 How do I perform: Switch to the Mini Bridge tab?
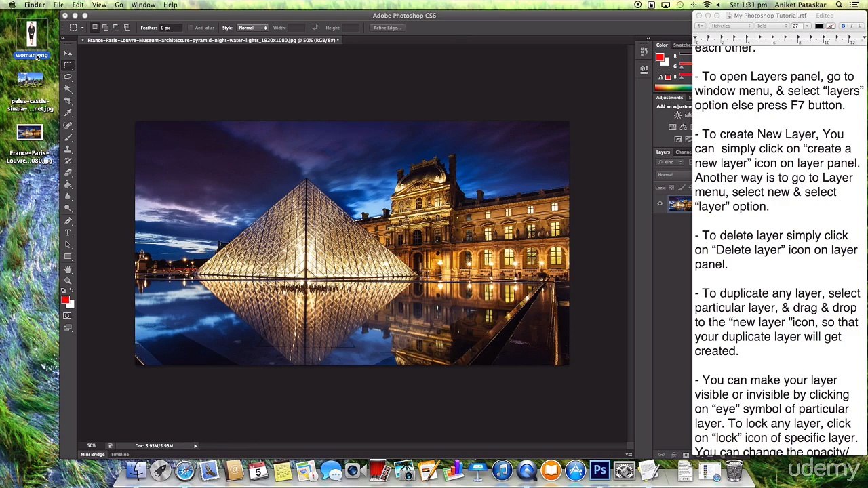pyautogui.click(x=93, y=455)
